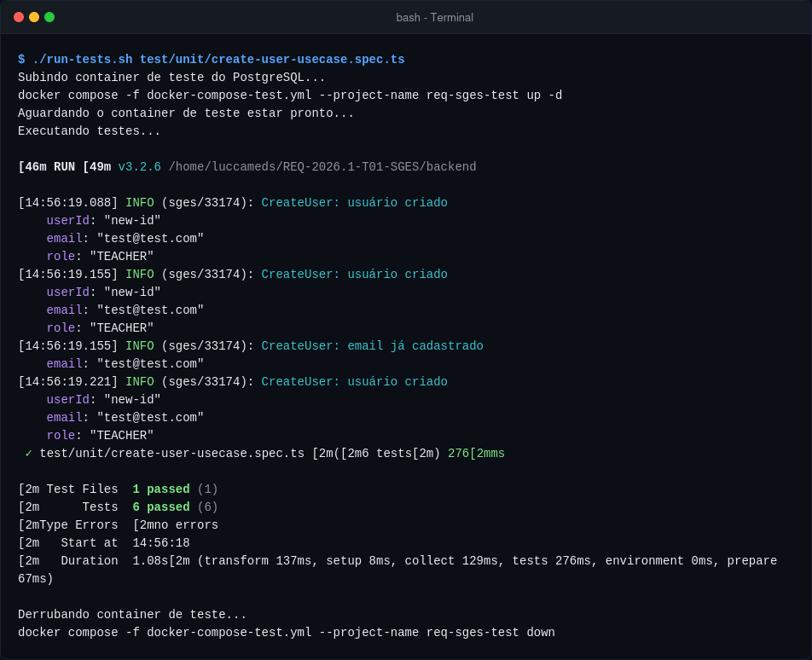Click the '6 passed' Tests result
The width and height of the screenshot is (812, 660).
(x=161, y=507)
